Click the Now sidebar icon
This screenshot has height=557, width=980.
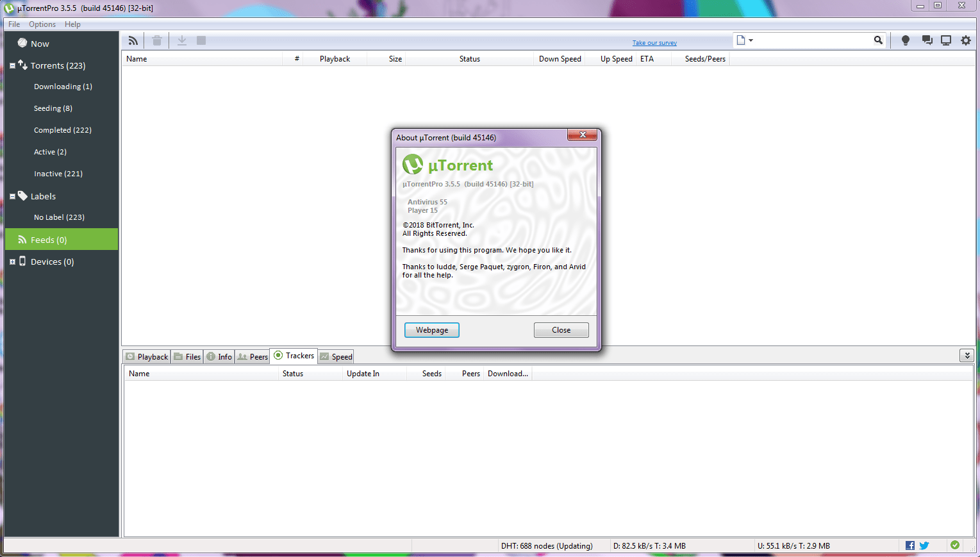[22, 43]
